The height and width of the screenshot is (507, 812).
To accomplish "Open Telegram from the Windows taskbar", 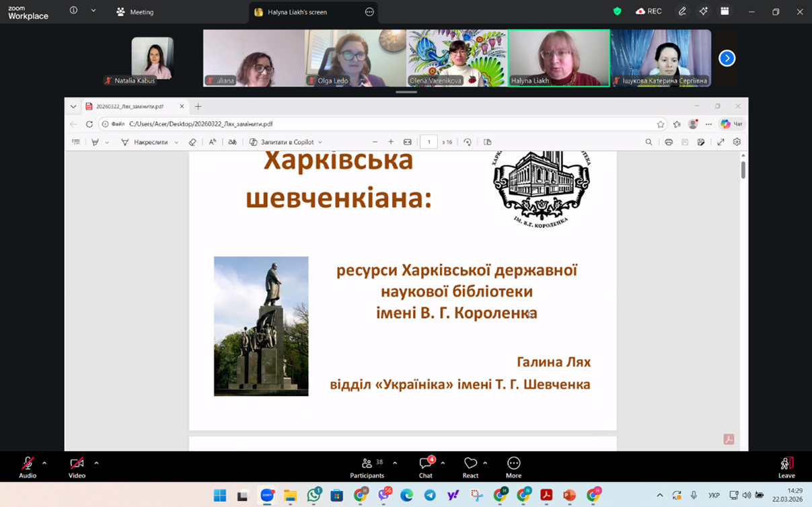I will [x=430, y=496].
